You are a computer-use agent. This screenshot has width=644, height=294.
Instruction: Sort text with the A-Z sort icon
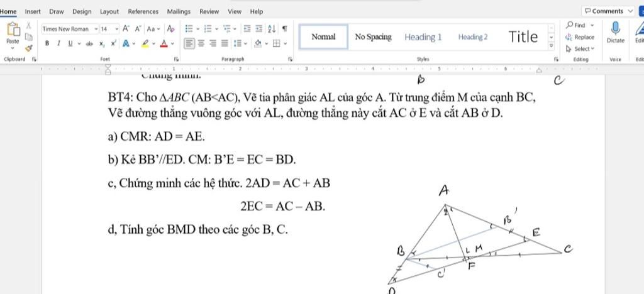click(x=272, y=29)
